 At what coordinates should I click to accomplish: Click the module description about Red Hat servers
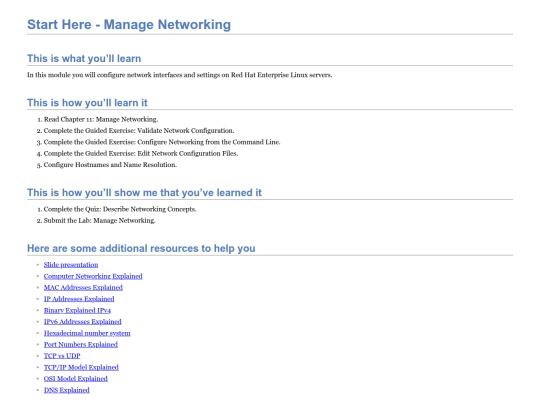[179, 75]
